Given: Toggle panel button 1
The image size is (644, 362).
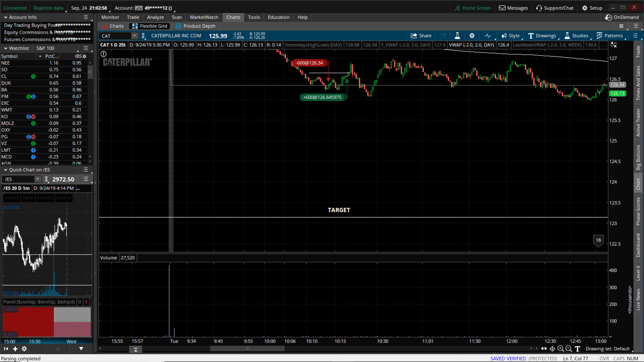Looking at the screenshot, I should pyautogui.click(x=86, y=302).
